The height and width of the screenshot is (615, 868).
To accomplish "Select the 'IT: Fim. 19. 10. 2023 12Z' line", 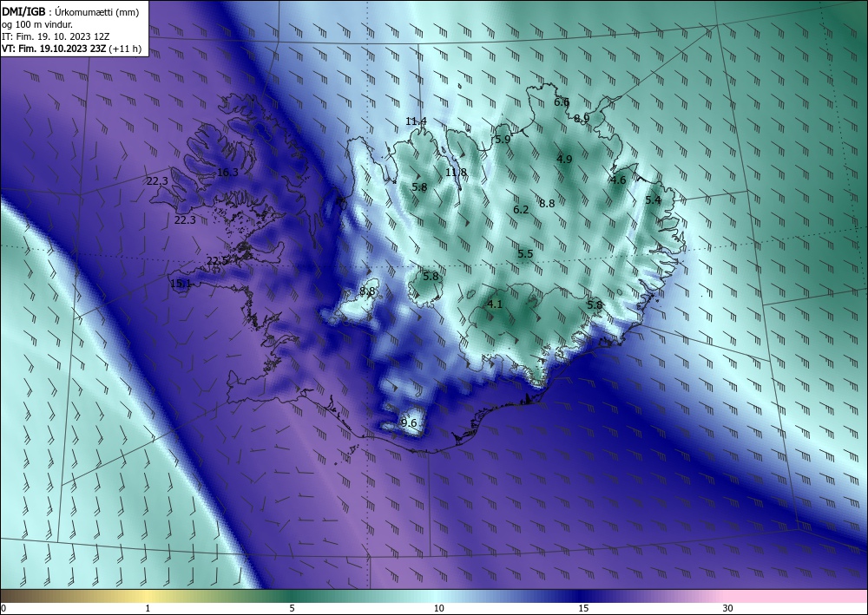I will [x=56, y=36].
